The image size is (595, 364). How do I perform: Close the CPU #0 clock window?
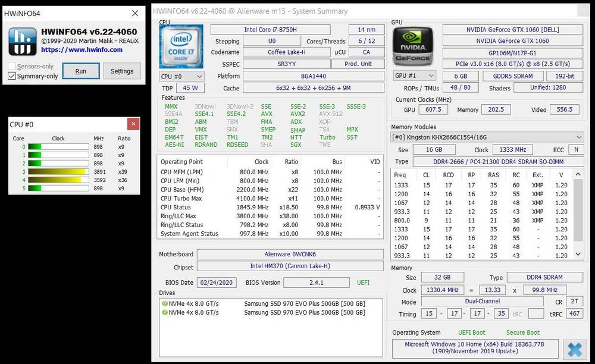(134, 124)
